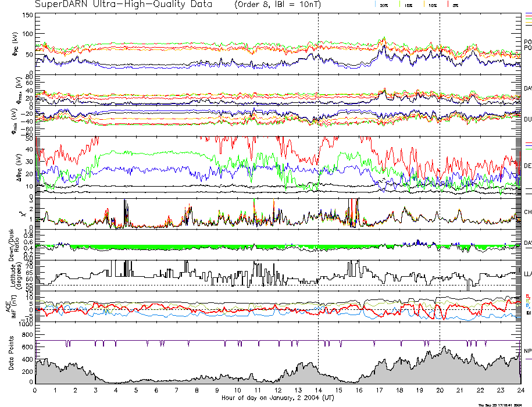This screenshot has height=407, width=532.
Task: Click the χ² panel axis label
Action: pos(23,214)
